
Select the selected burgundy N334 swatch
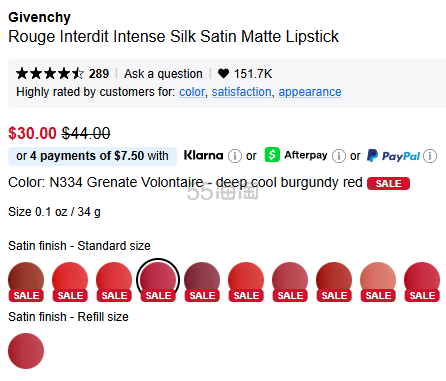pos(158,282)
